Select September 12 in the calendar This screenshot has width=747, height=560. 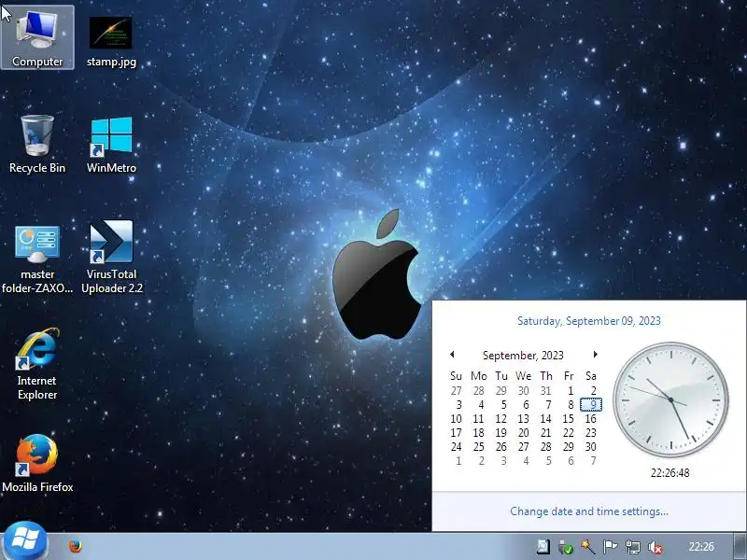[x=500, y=418]
